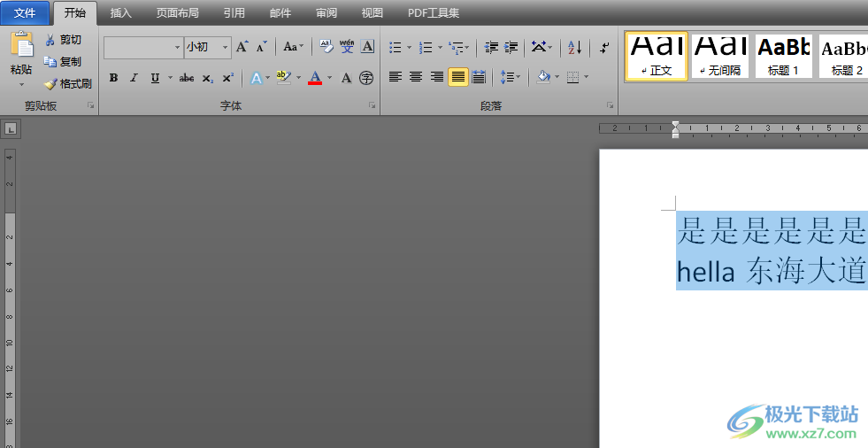Activate Format Painter (格式刷)
868x448 pixels.
68,83
